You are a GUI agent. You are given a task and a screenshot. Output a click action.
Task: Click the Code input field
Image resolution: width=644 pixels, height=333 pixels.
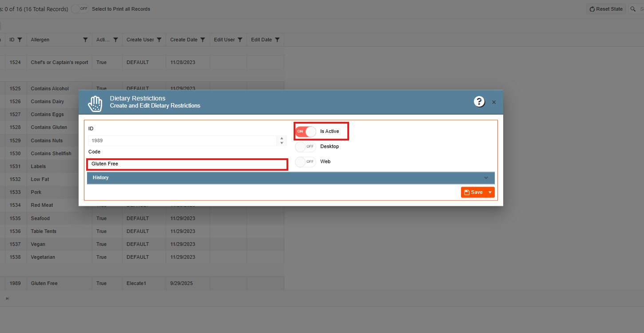187,164
